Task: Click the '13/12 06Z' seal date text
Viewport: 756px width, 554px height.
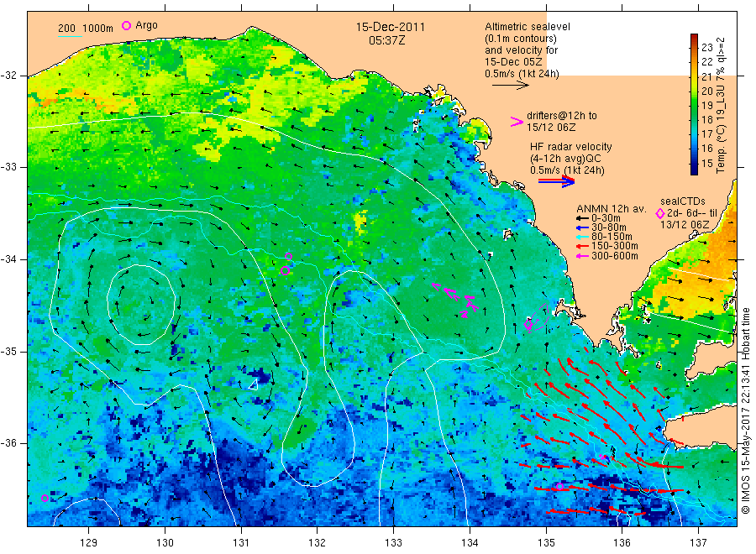Action: [685, 225]
